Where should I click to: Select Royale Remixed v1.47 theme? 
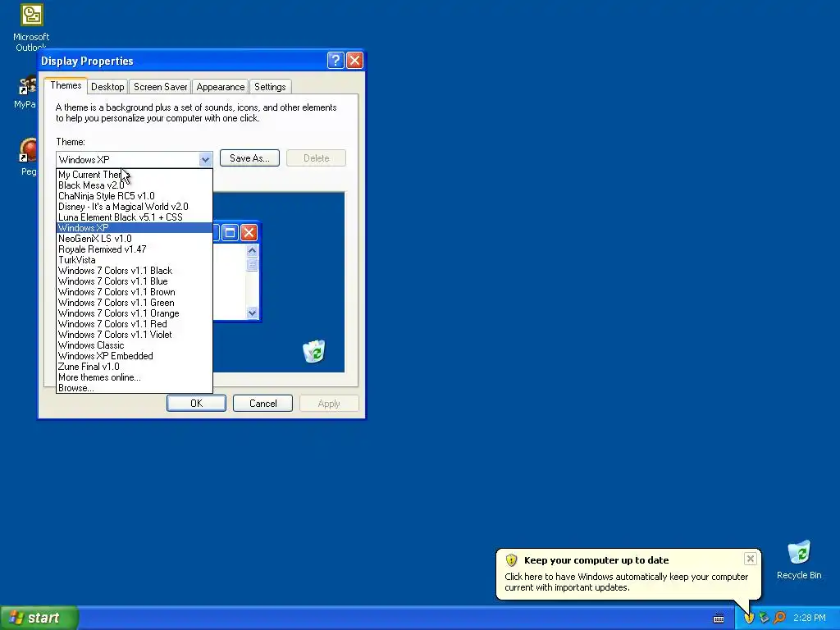(x=134, y=249)
